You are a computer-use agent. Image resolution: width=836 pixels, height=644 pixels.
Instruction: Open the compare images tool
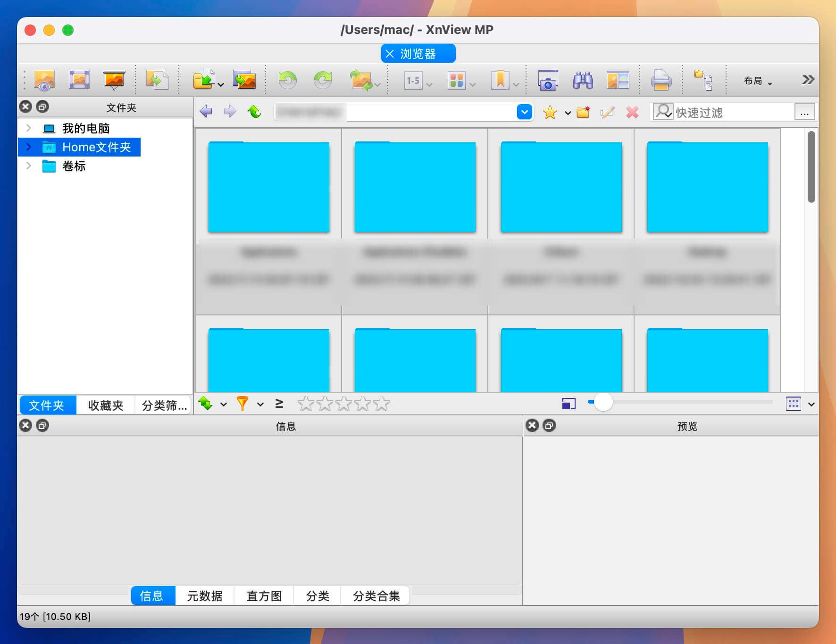[x=617, y=79]
